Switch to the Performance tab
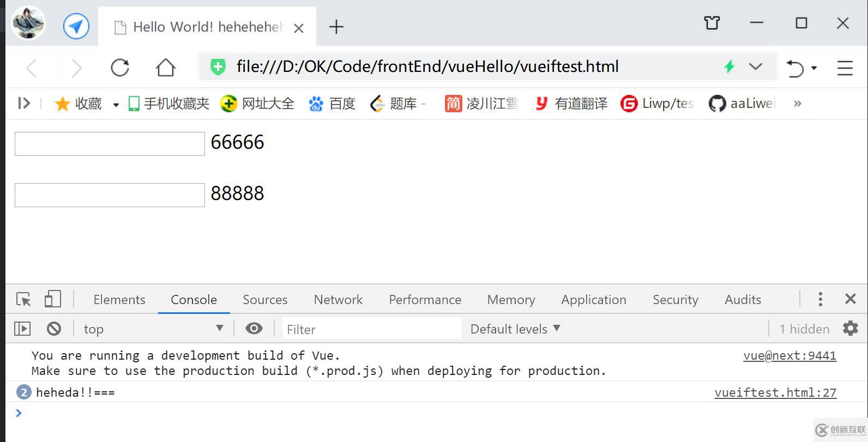The image size is (868, 442). pos(425,300)
